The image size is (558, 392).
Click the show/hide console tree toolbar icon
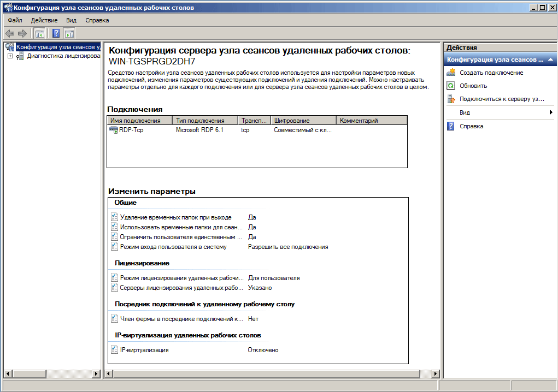39,34
